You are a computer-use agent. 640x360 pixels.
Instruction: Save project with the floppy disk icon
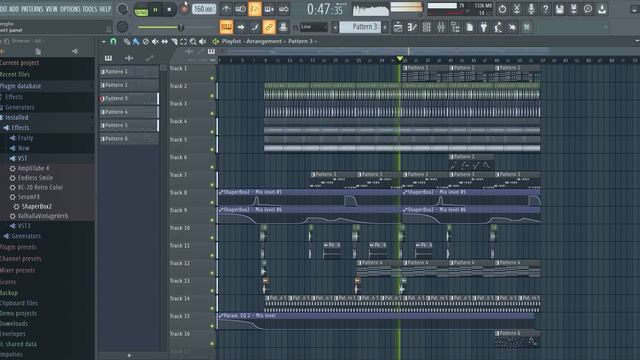point(560,9)
